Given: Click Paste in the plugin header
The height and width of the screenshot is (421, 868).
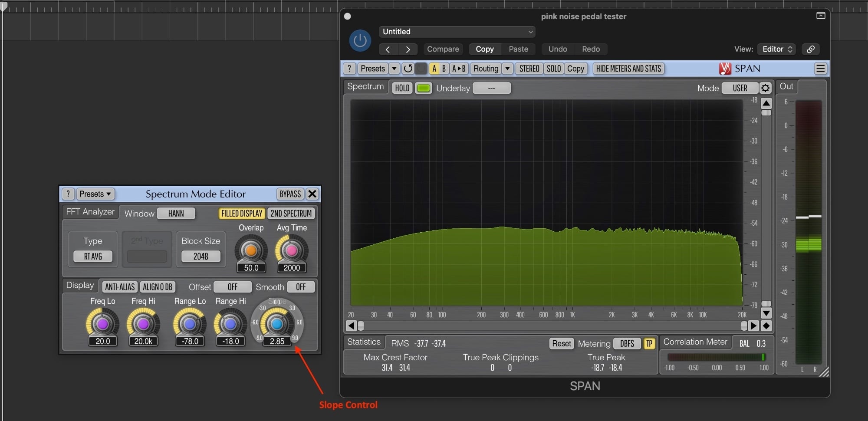Looking at the screenshot, I should point(518,49).
